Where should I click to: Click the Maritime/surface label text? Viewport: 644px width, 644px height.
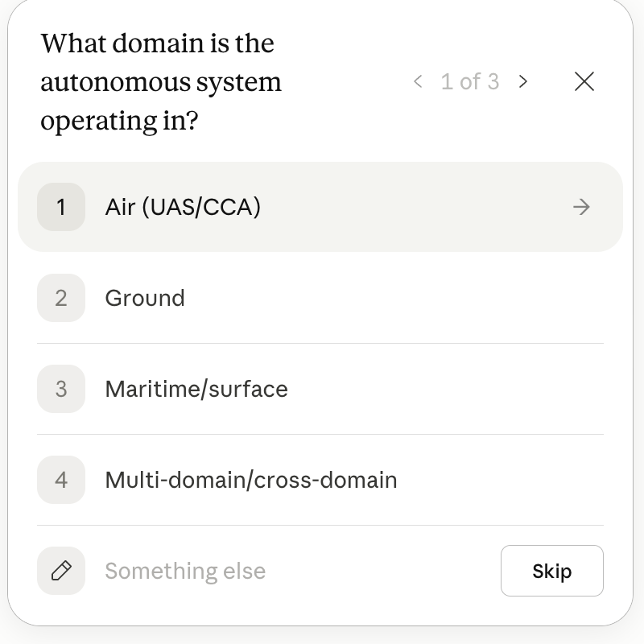[x=196, y=389]
